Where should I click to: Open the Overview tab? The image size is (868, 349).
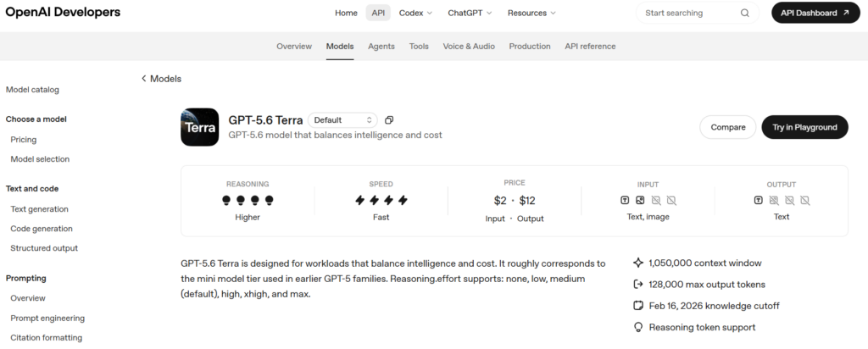pos(294,47)
